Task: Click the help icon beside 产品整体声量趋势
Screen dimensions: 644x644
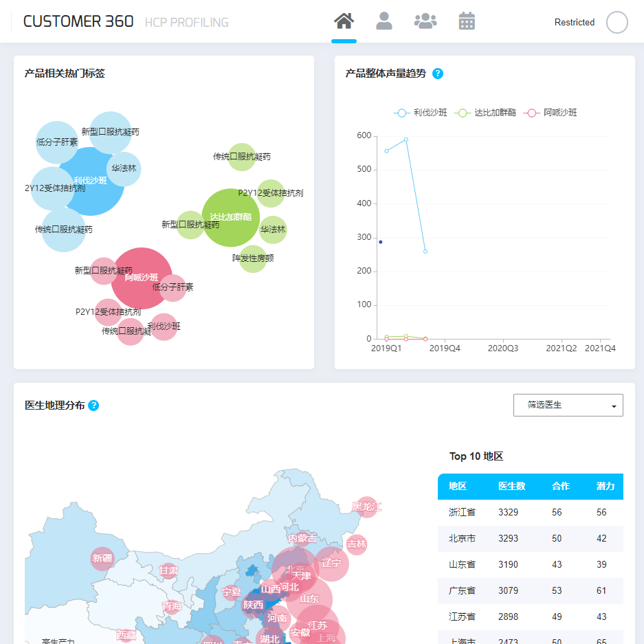Action: 438,74
